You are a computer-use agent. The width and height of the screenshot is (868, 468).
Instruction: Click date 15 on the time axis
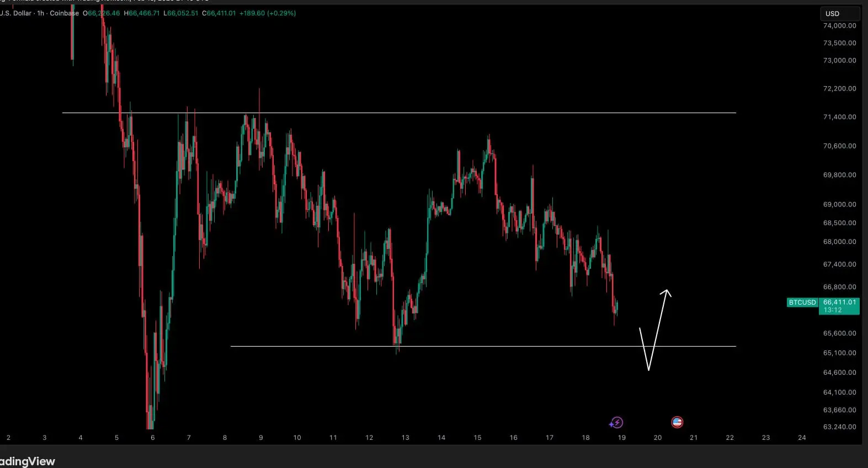click(477, 438)
